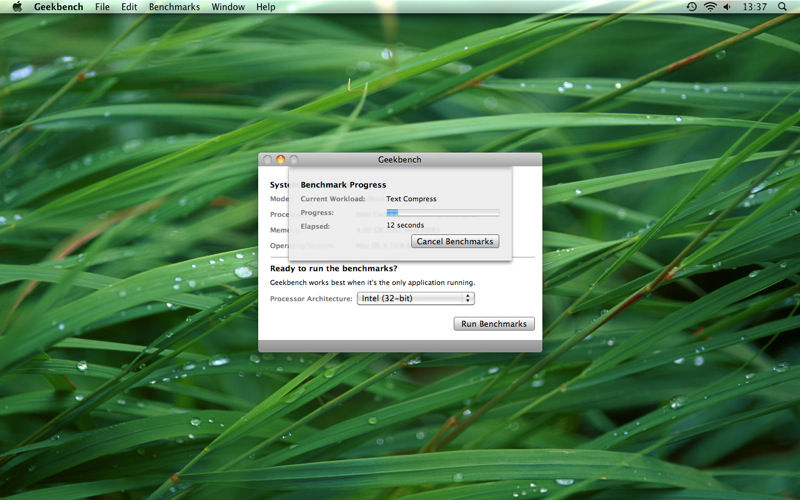Open the Wi-Fi status menu
800x500 pixels.
[x=710, y=7]
